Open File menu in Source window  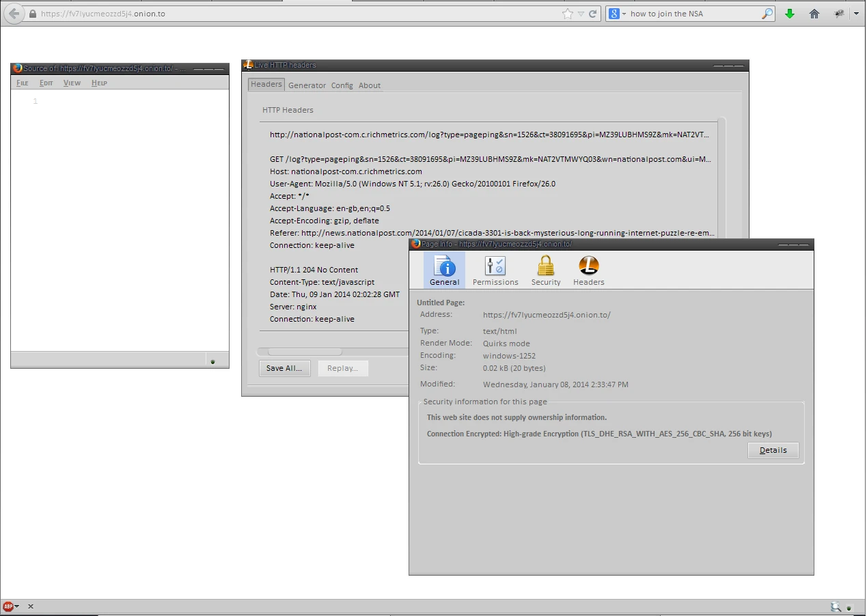[x=23, y=83]
